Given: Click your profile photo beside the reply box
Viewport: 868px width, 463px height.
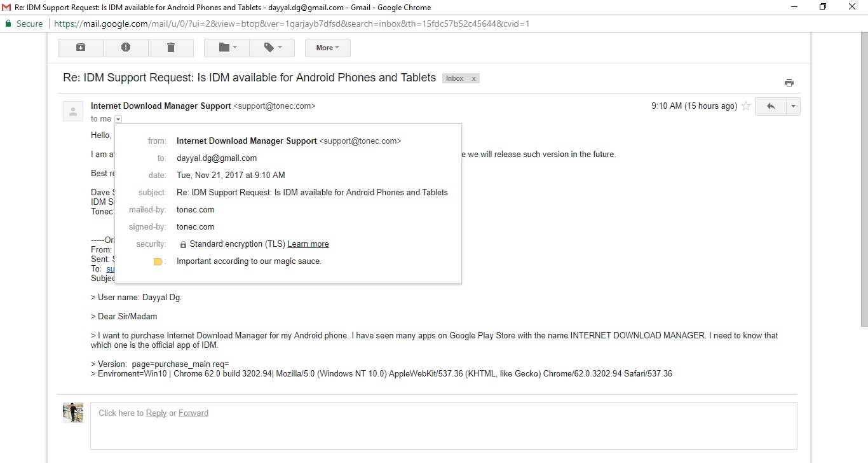Looking at the screenshot, I should [73, 413].
